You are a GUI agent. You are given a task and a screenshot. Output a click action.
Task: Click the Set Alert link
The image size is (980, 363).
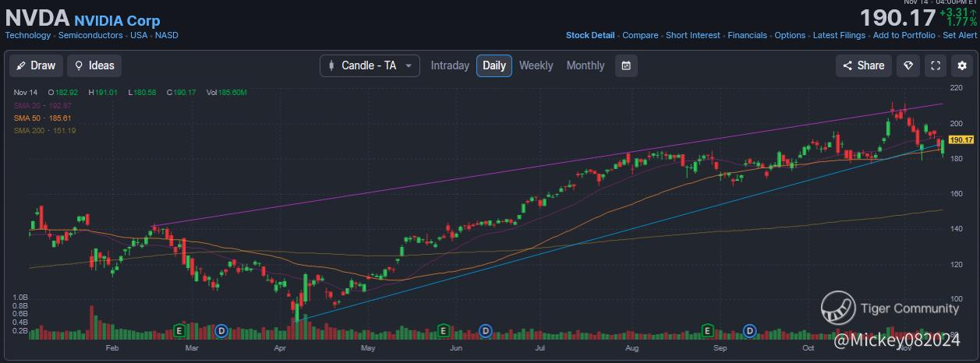pos(959,35)
